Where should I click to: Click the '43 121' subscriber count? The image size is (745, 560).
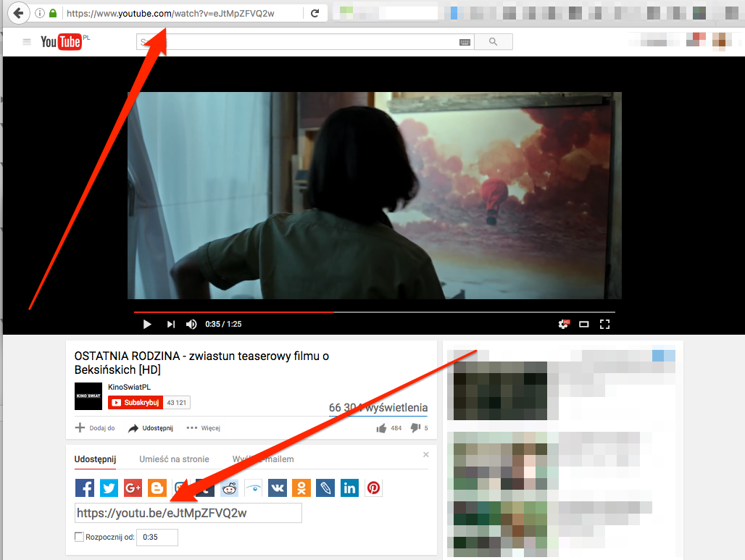tap(177, 403)
